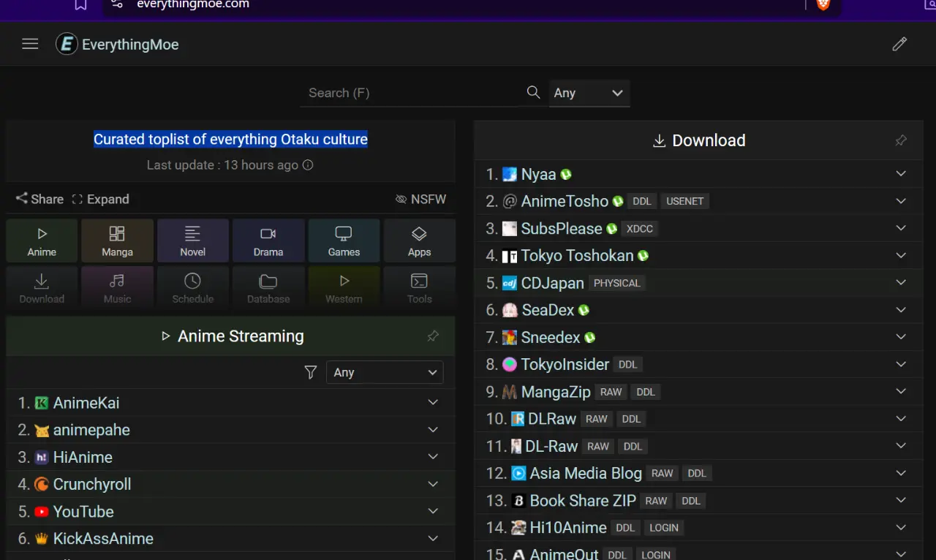Toggle NSFW visibility
Screen dimensions: 936x560
(420, 199)
